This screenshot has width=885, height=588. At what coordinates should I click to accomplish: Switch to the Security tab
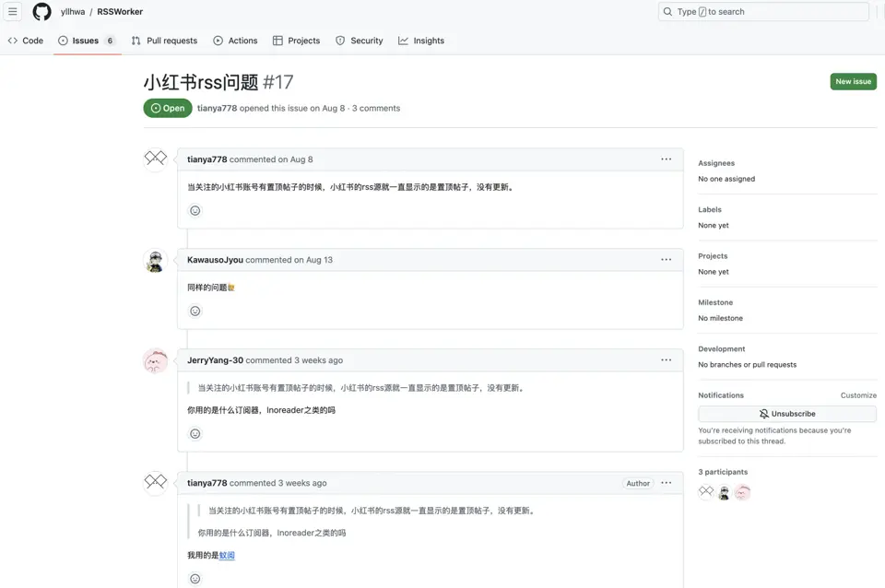point(359,41)
